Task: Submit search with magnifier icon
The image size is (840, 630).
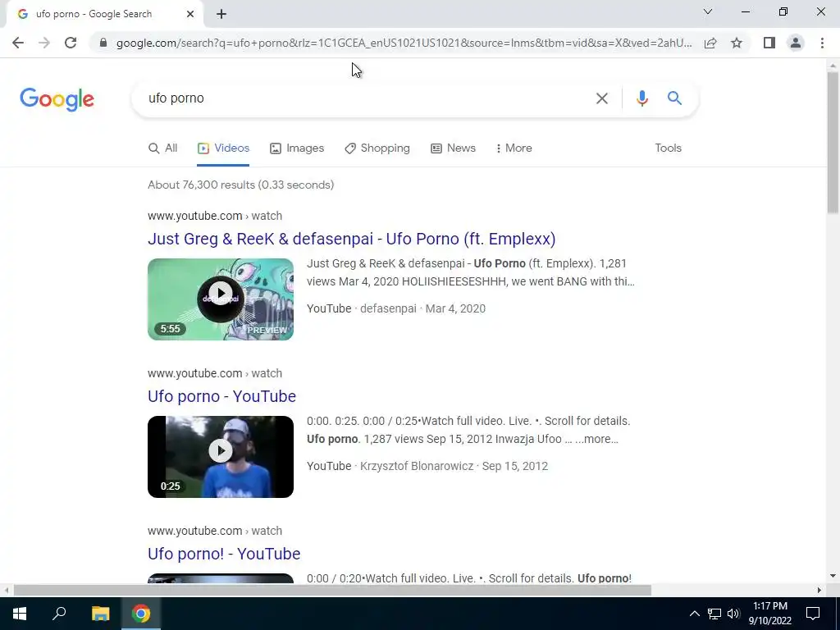Action: 674,98
